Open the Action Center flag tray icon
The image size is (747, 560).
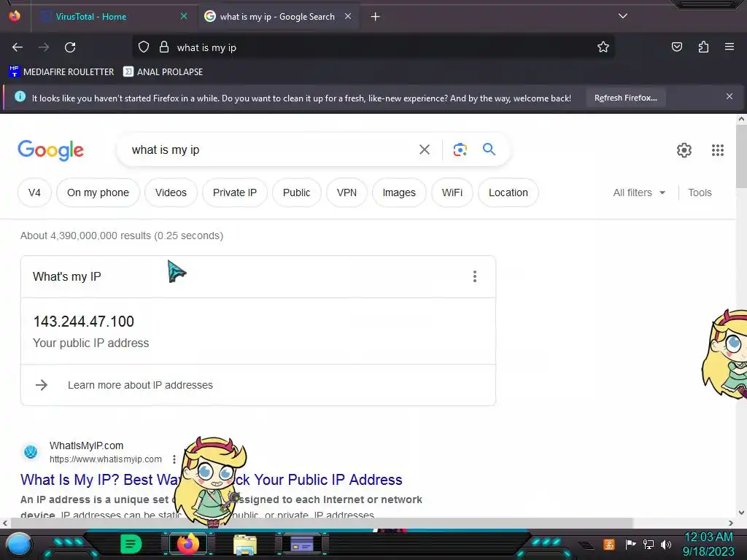[630, 544]
